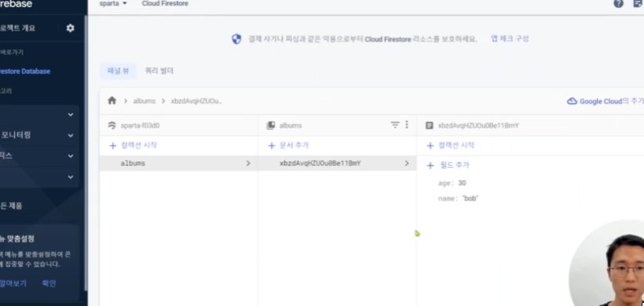Click albums in the breadcrumb path

[x=144, y=101]
